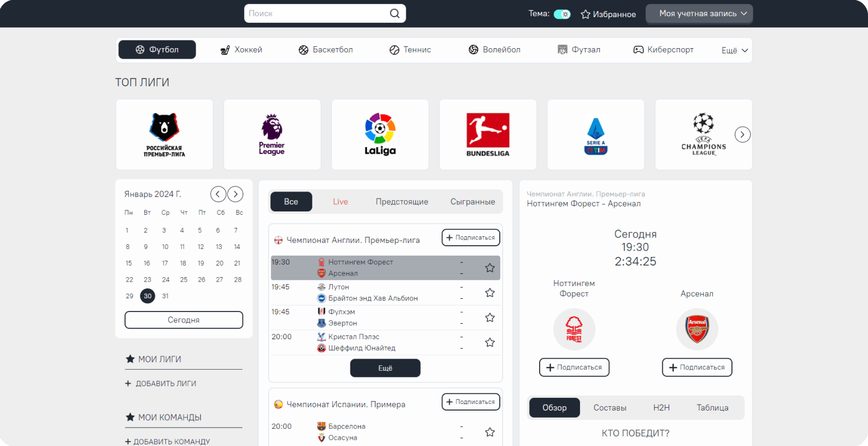This screenshot has width=868, height=446.
Task: Open the Bundesliga league card
Action: tap(488, 134)
